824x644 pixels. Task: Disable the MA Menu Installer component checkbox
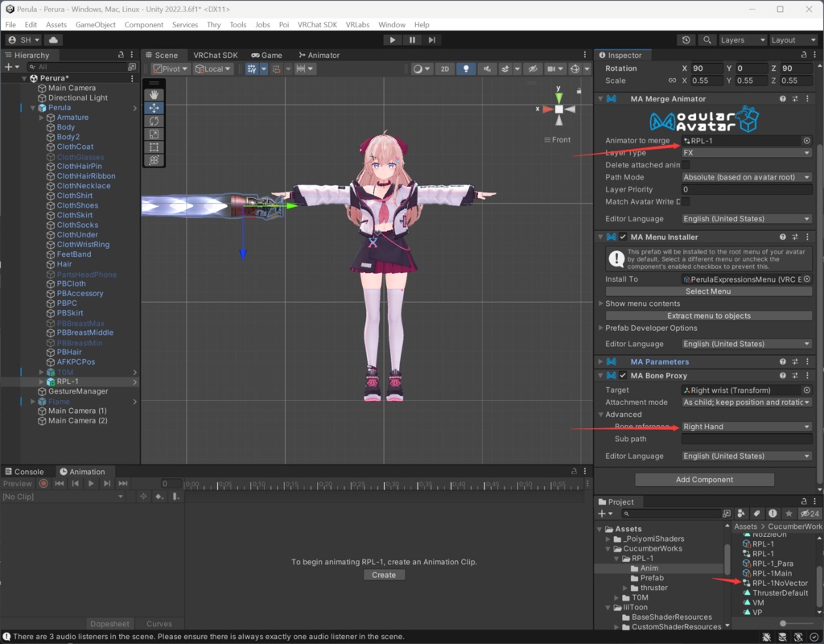623,237
